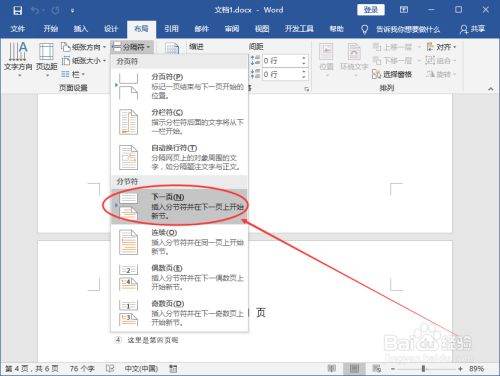The width and height of the screenshot is (500, 376).
Task: Zoom in with the plus button
Action: point(460,369)
